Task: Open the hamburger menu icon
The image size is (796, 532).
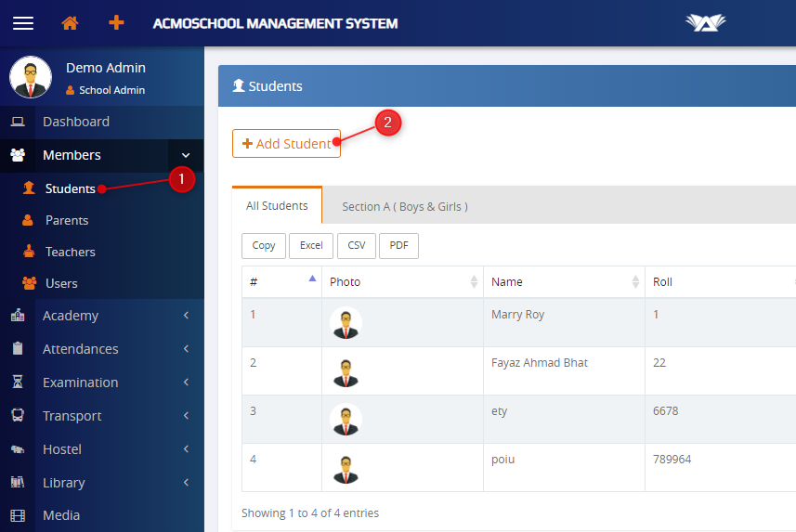Action: click(x=23, y=23)
